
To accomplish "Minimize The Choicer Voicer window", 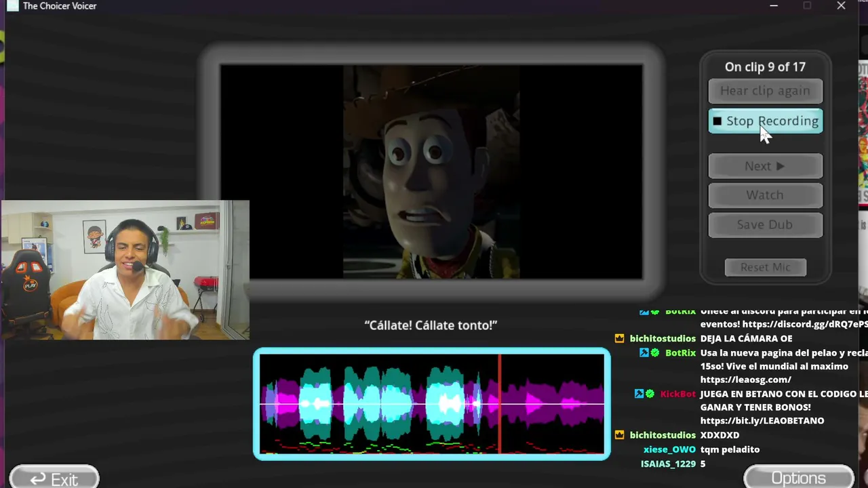I will pyautogui.click(x=774, y=5).
